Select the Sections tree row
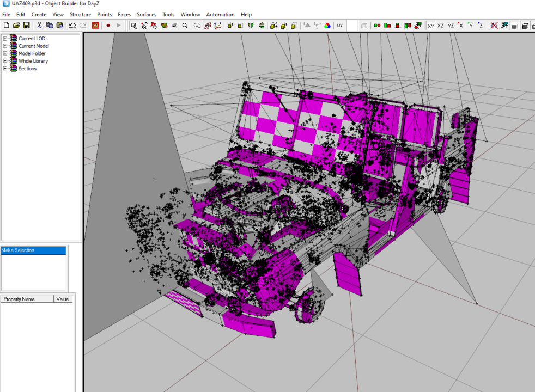The height and width of the screenshot is (392, 535). (x=27, y=69)
